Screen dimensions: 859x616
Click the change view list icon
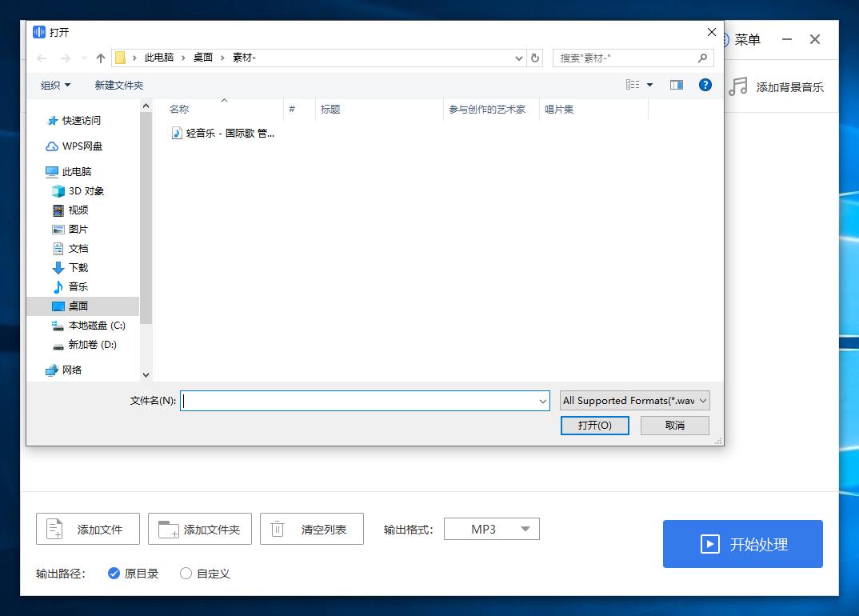click(633, 85)
